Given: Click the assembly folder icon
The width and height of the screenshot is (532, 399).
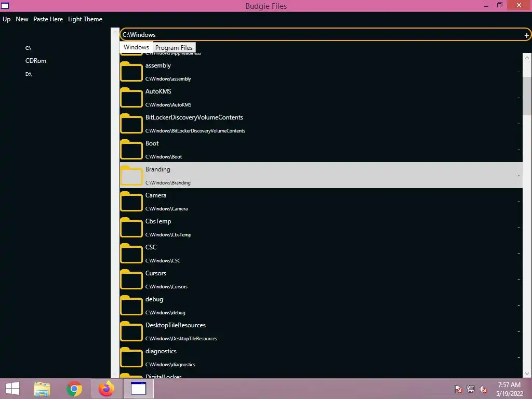Looking at the screenshot, I should pyautogui.click(x=131, y=72).
